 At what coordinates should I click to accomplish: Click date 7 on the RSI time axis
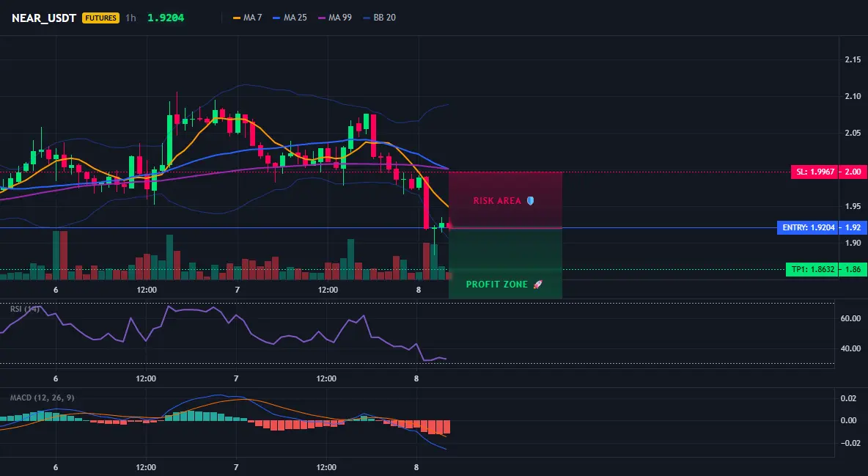pos(236,378)
